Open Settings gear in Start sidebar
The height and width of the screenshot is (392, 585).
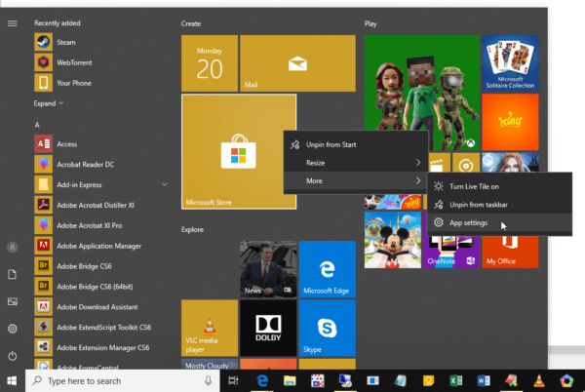13,329
